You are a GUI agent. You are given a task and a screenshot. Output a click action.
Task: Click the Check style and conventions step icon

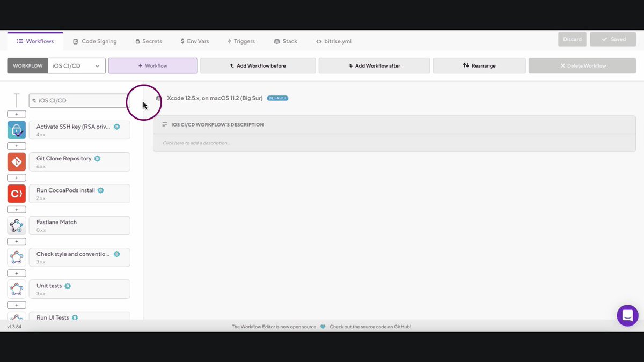[x=17, y=257]
